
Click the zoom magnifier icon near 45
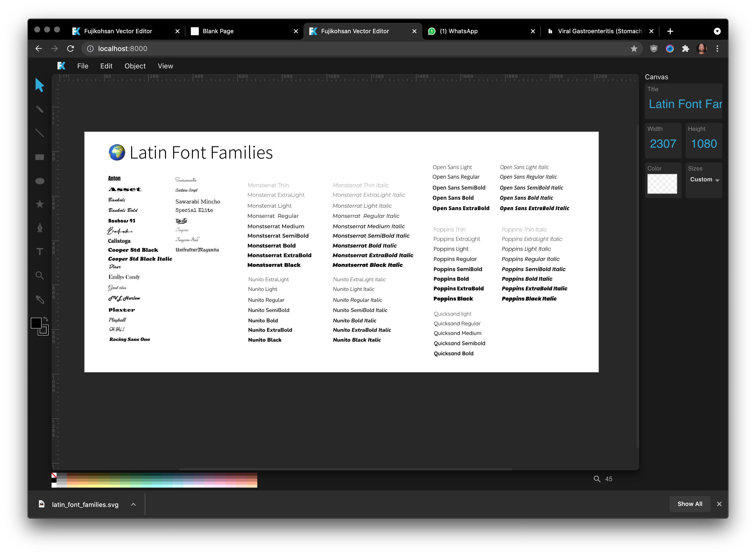pos(597,479)
